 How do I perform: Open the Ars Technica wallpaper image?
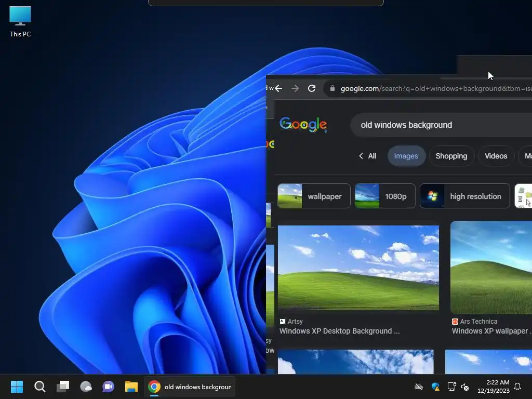pyautogui.click(x=491, y=268)
